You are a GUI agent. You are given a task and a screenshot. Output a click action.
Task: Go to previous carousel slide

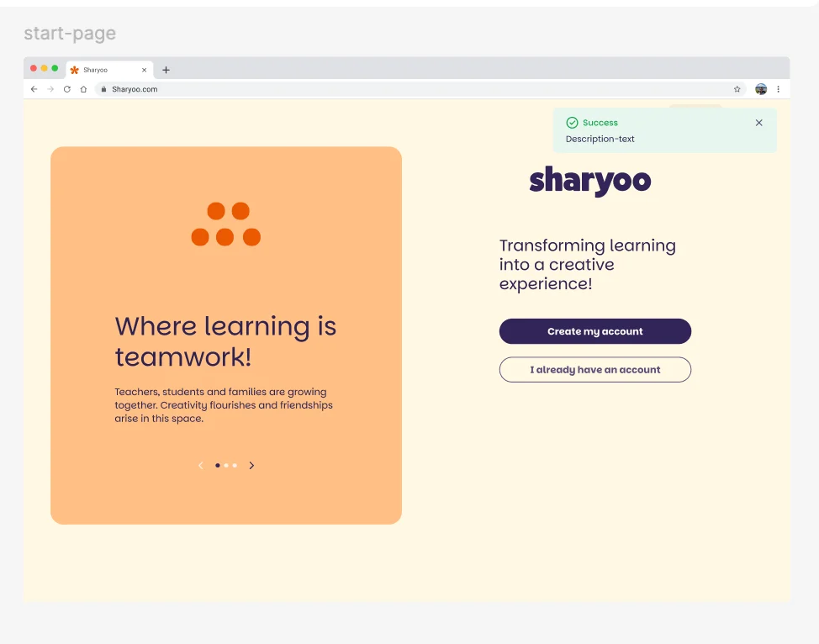pos(201,466)
